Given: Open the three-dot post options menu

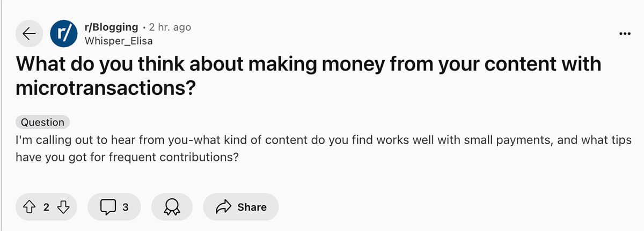Looking at the screenshot, I should click(x=624, y=34).
